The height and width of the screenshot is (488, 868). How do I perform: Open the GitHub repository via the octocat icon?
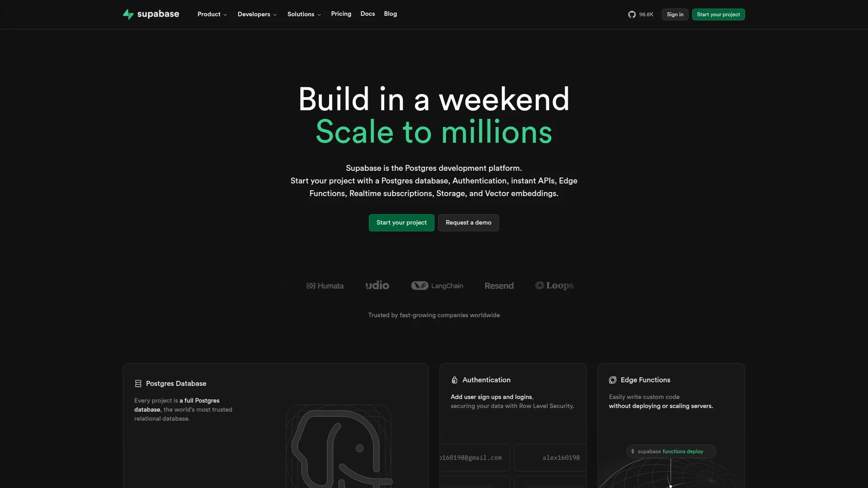(x=632, y=14)
